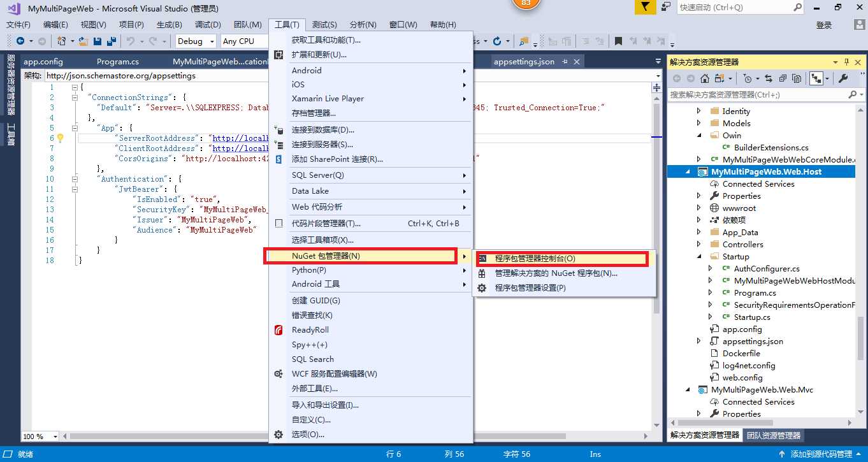Click the Undo toolbar icon
The width and height of the screenshot is (868, 462).
pyautogui.click(x=131, y=41)
